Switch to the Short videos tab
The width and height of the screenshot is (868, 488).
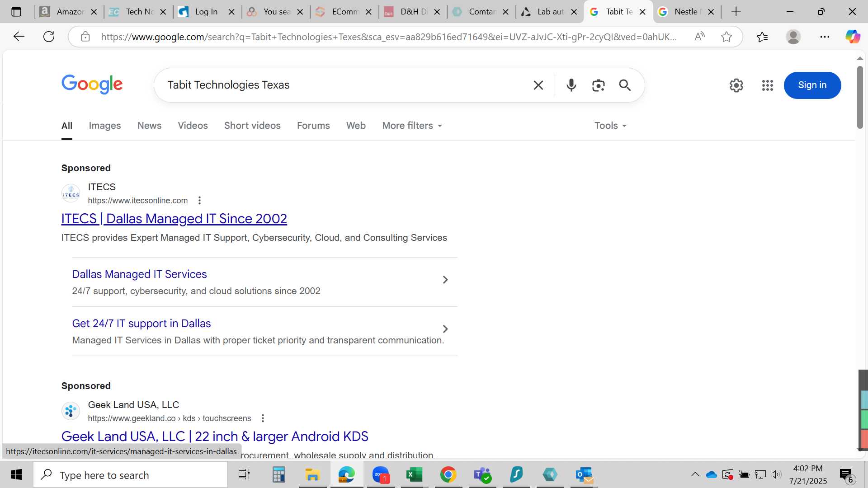pyautogui.click(x=252, y=126)
